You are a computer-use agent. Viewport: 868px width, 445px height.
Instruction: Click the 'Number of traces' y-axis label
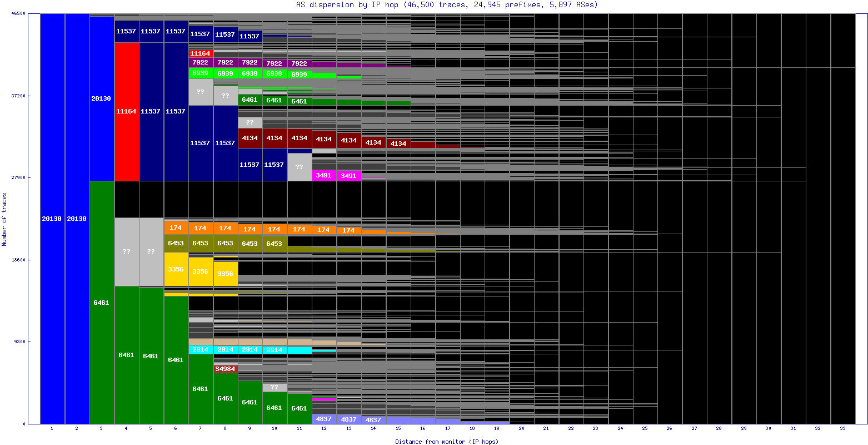click(4, 219)
